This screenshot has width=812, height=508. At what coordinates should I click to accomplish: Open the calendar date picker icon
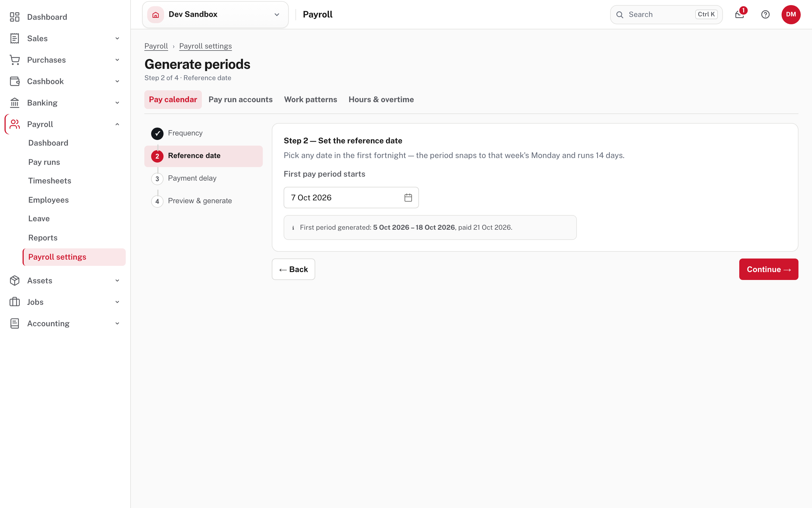pos(408,198)
